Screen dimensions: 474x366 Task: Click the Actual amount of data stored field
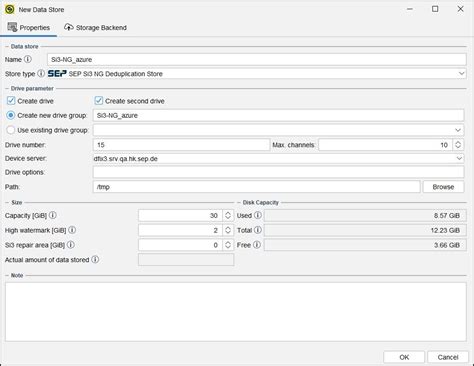(x=186, y=259)
